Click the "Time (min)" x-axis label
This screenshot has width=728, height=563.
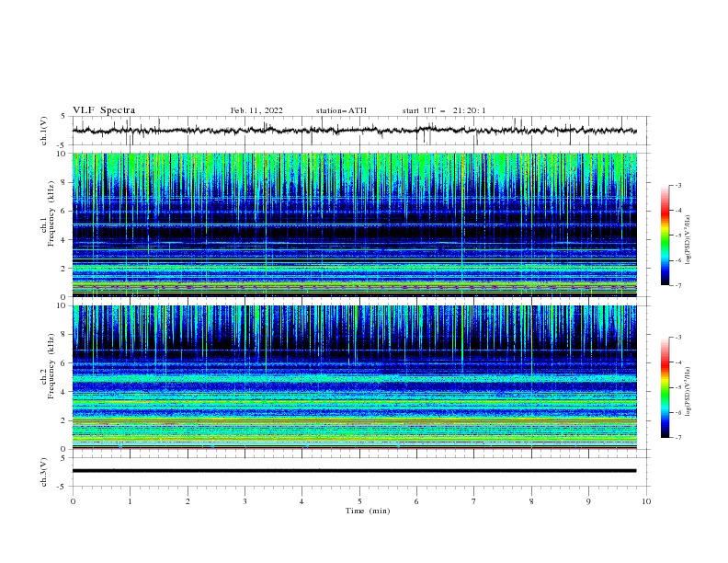tap(368, 511)
